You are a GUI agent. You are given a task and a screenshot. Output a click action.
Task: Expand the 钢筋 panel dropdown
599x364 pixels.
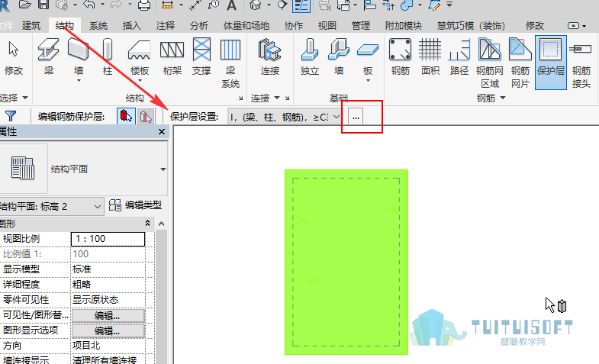(503, 98)
